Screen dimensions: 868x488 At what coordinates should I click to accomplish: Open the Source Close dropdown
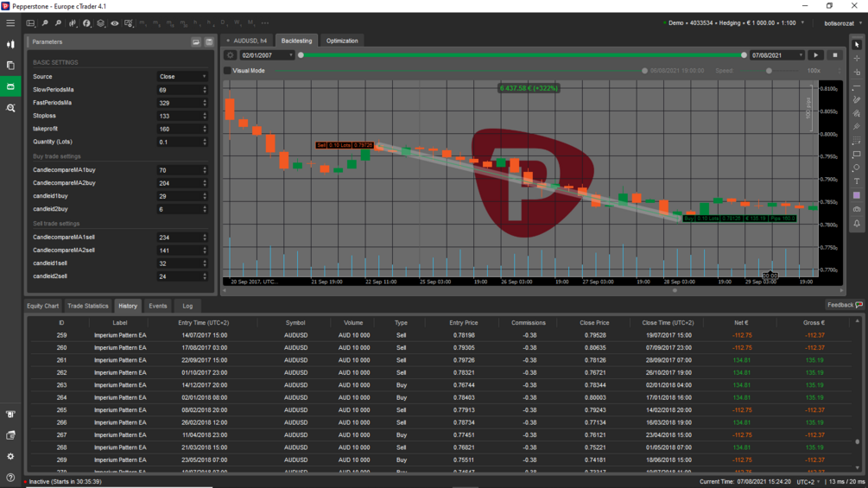(x=182, y=77)
